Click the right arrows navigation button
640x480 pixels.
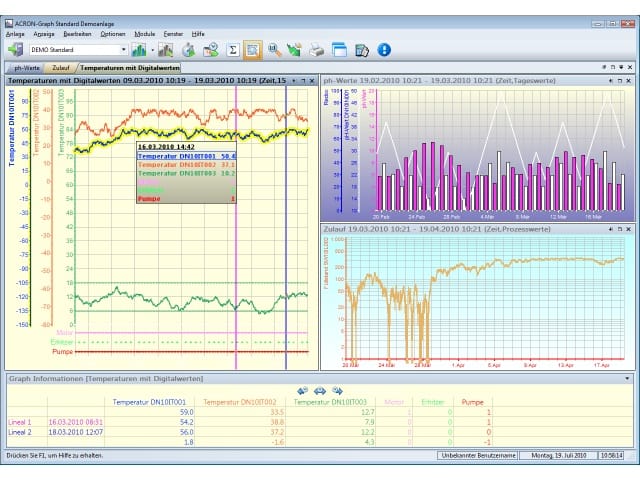(338, 391)
